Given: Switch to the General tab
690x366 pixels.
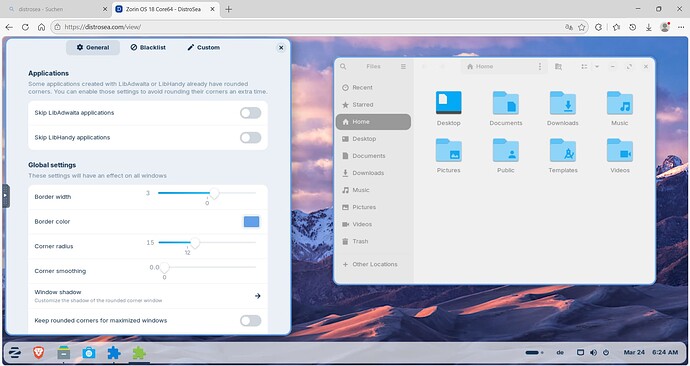Looking at the screenshot, I should pos(93,48).
